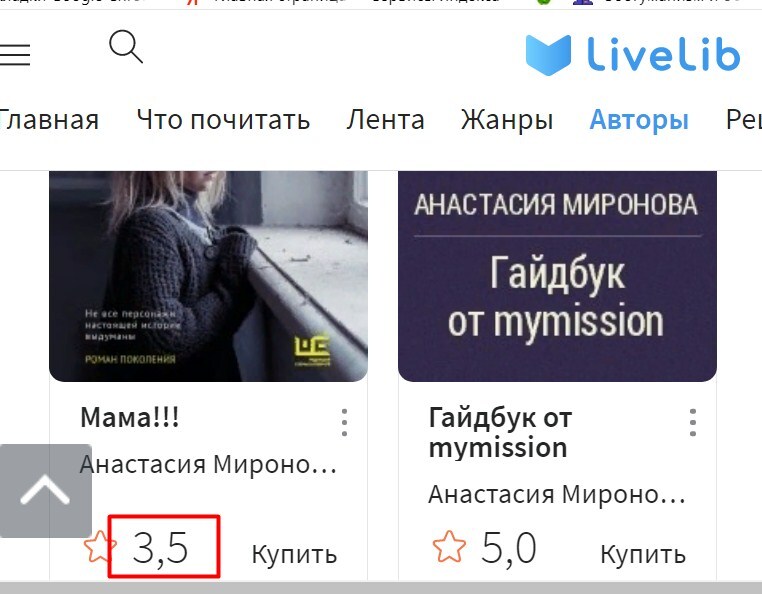Screen dimensions: 762x594
Task: Switch to the Лента tab
Action: click(385, 120)
